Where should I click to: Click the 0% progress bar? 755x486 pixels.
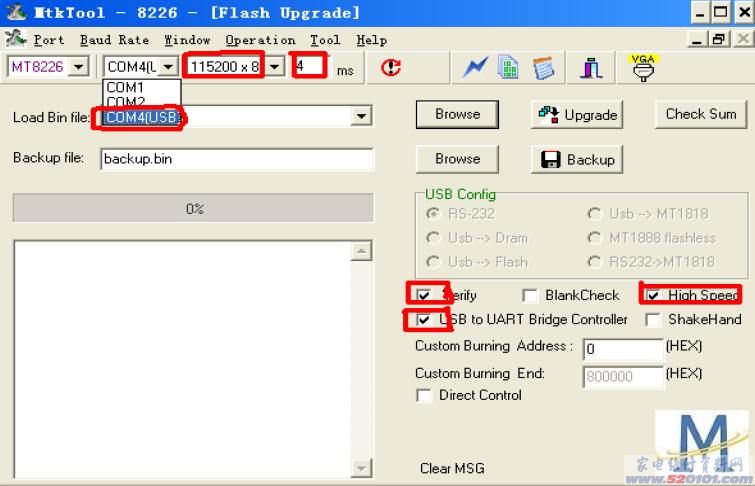[193, 208]
